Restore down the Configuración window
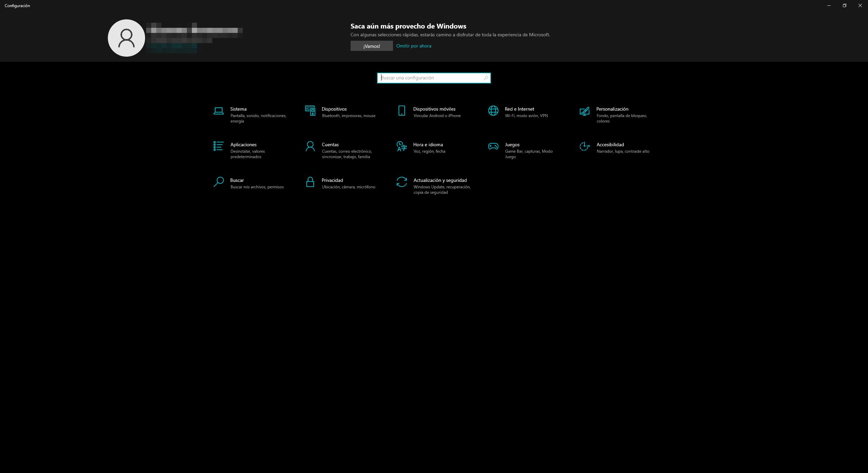Image resolution: width=868 pixels, height=473 pixels. 845,5
